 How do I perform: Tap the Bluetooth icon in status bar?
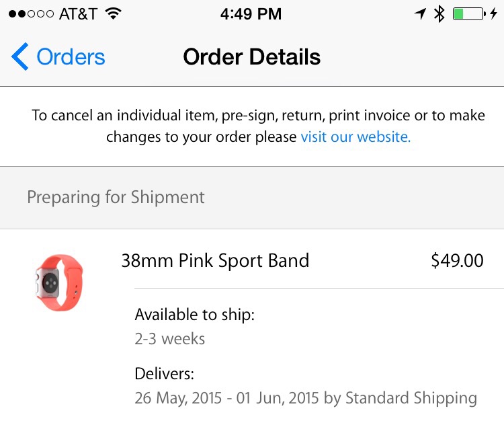(439, 14)
